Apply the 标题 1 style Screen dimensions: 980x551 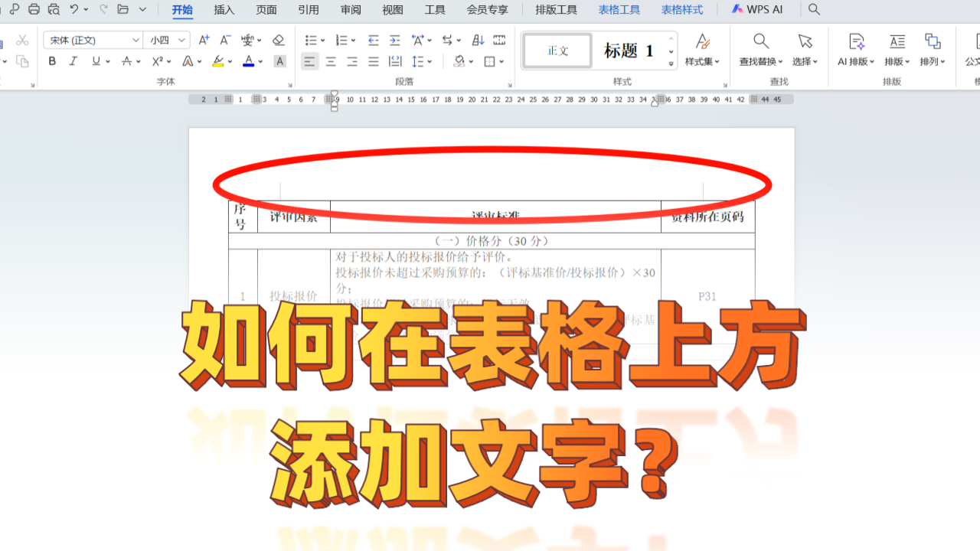tap(629, 51)
